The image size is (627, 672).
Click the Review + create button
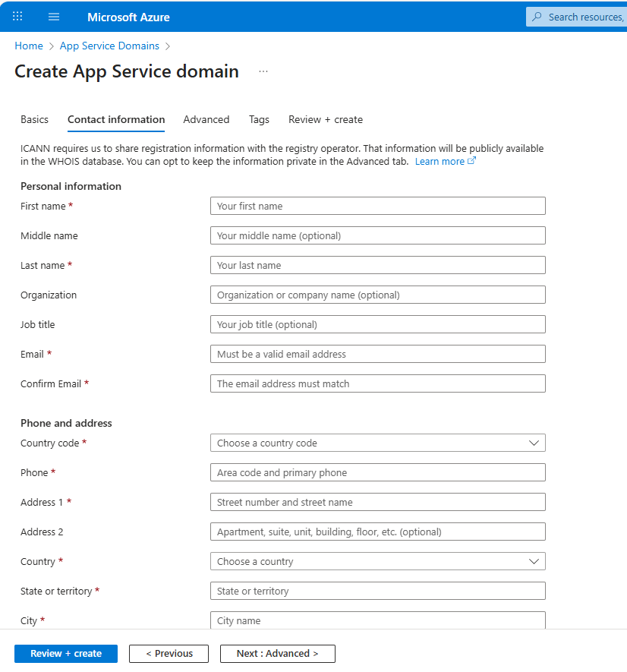[x=66, y=654]
